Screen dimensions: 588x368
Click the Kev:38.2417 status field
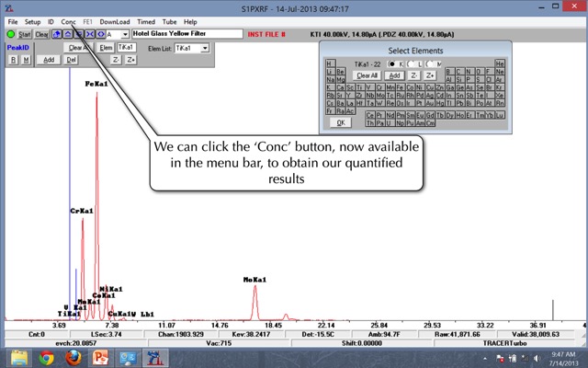[251, 334]
